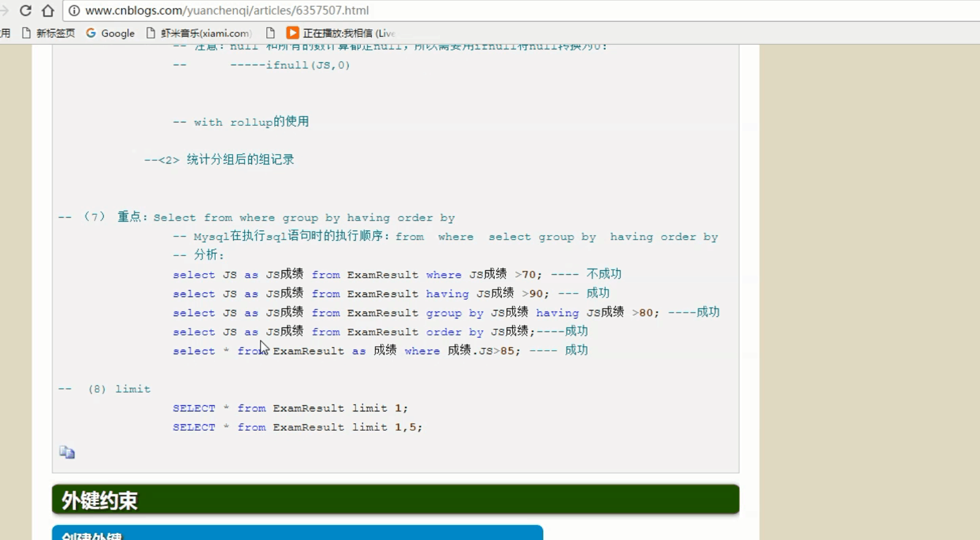Click the 'ExamResult limit 1,5;' query line
The image size is (980, 540).
click(298, 427)
